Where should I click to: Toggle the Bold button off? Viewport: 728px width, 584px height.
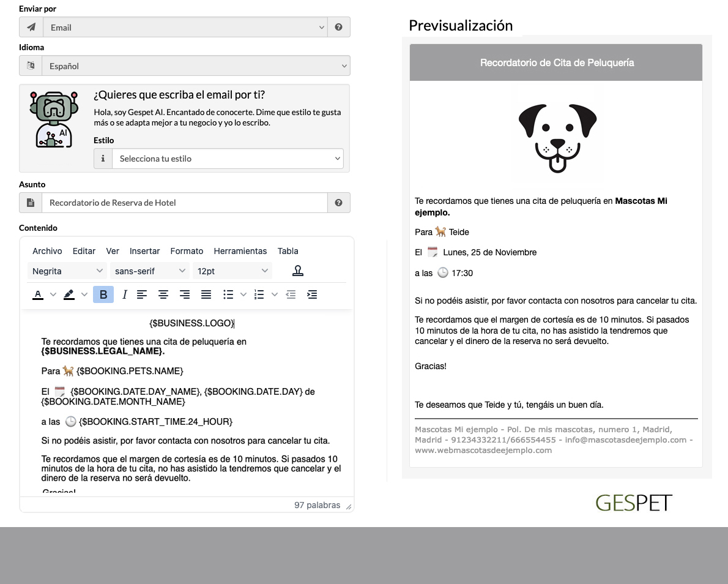point(103,294)
